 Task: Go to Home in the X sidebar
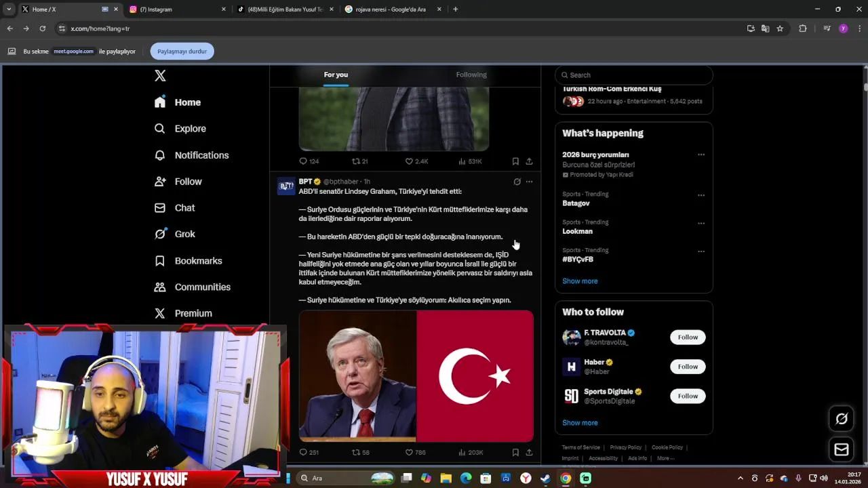178,102
